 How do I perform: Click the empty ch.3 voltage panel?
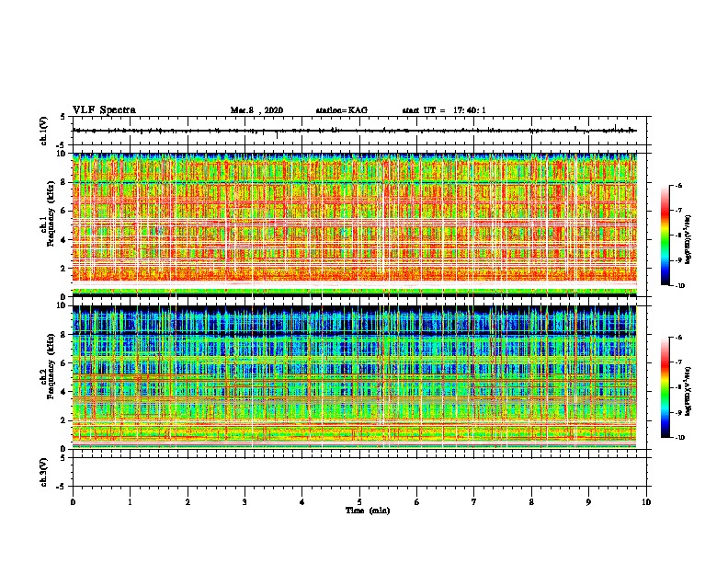[359, 472]
